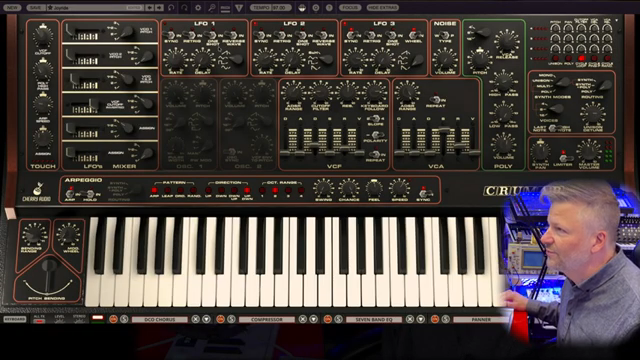
Task: Go to the previous preset arrow
Action: [x=150, y=7]
